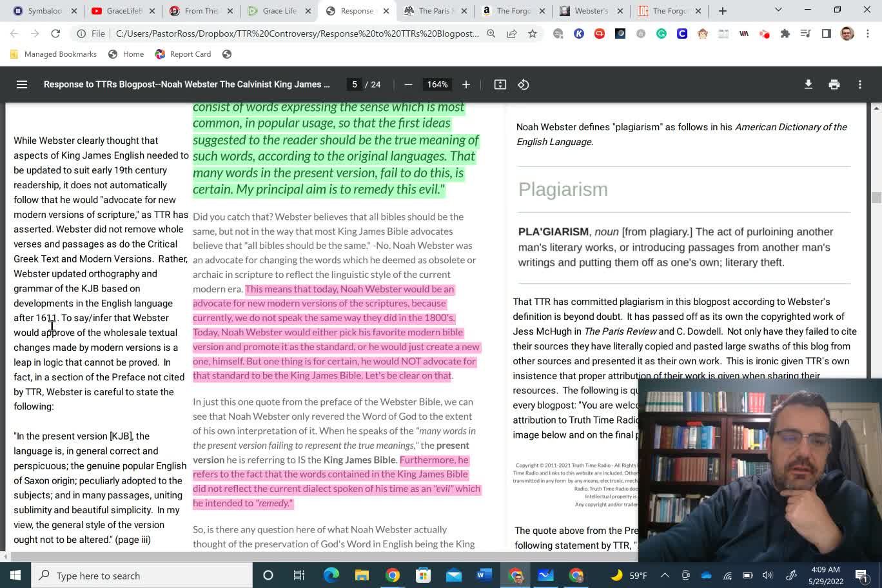The image size is (882, 588).
Task: Open File Explorer from the taskbar
Action: click(x=362, y=575)
